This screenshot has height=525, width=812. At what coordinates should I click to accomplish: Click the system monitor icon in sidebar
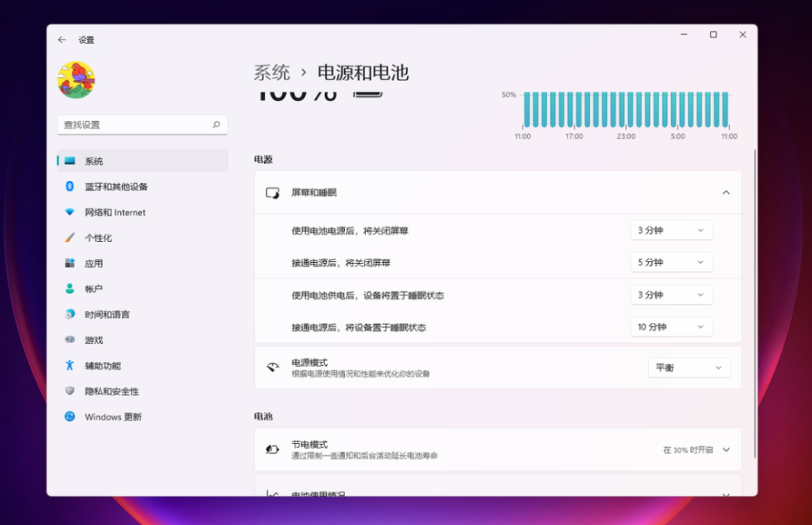(x=70, y=161)
